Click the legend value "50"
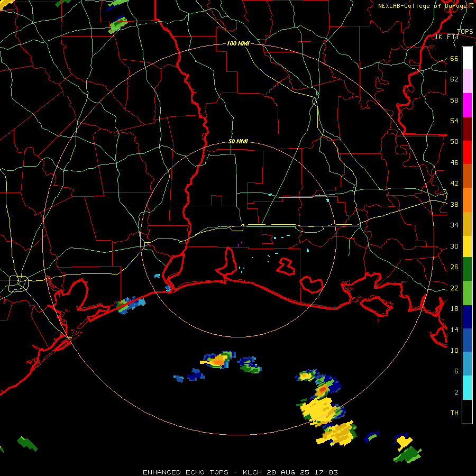The width and height of the screenshot is (476, 476). click(x=454, y=141)
